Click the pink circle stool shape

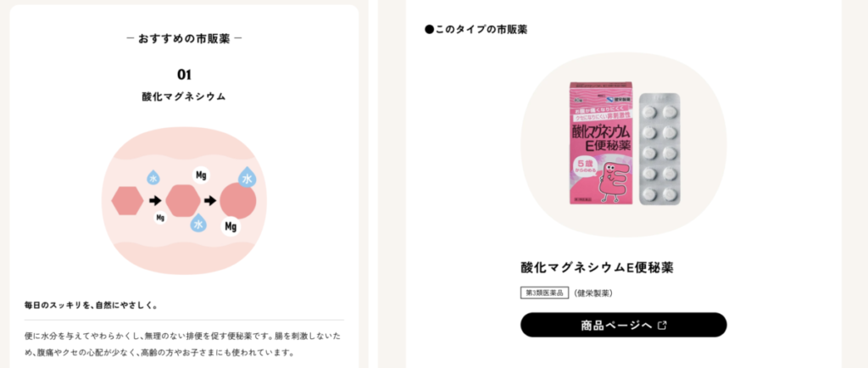(x=238, y=201)
